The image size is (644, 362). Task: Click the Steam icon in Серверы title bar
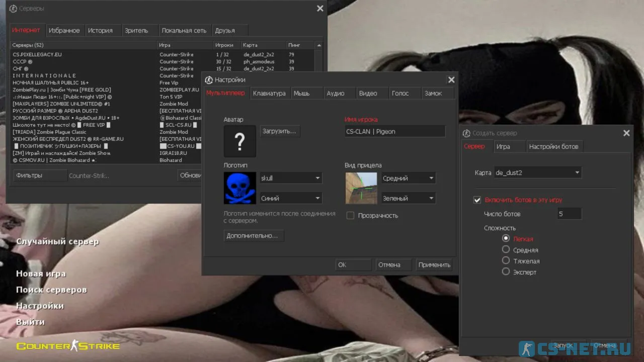tap(13, 9)
